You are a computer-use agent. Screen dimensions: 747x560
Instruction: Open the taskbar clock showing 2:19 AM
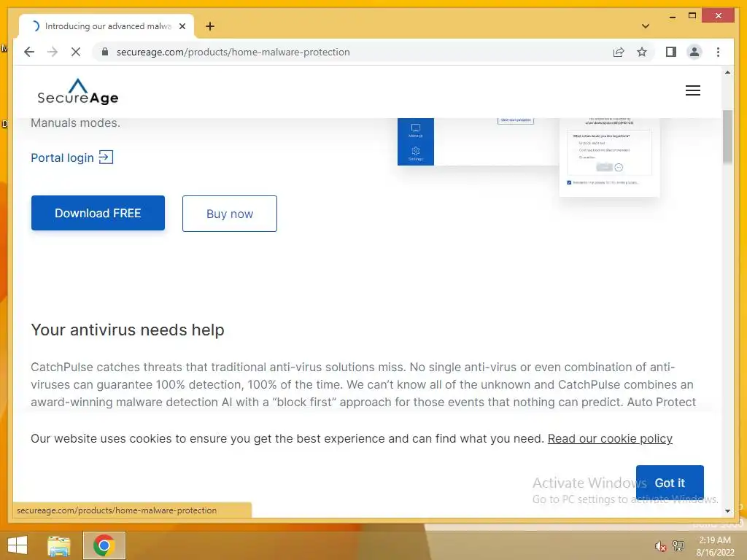(x=715, y=546)
